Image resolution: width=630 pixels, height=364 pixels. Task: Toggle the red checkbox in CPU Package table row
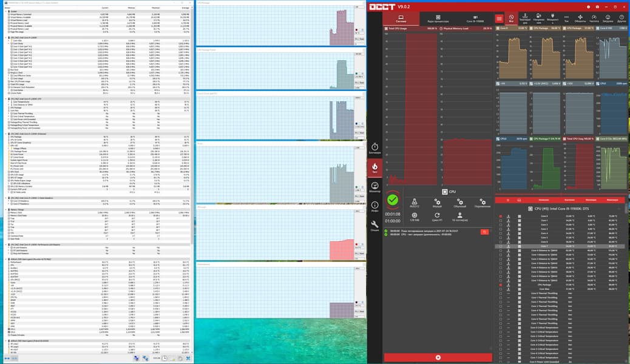tap(501, 285)
